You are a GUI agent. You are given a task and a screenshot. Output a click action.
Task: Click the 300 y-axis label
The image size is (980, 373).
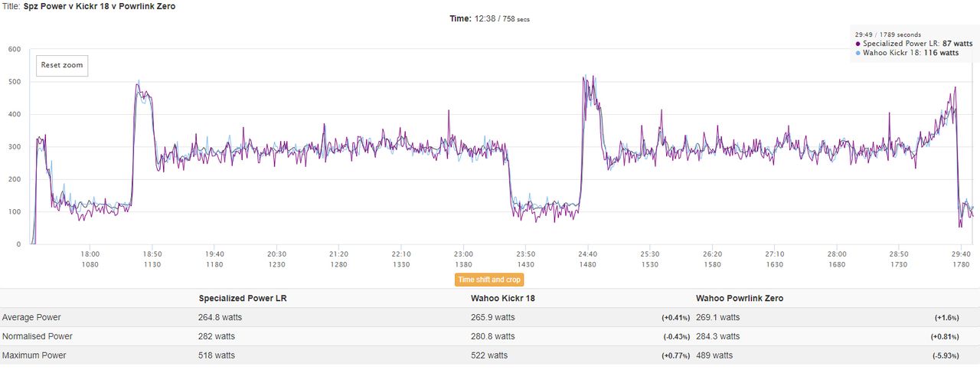tap(14, 147)
